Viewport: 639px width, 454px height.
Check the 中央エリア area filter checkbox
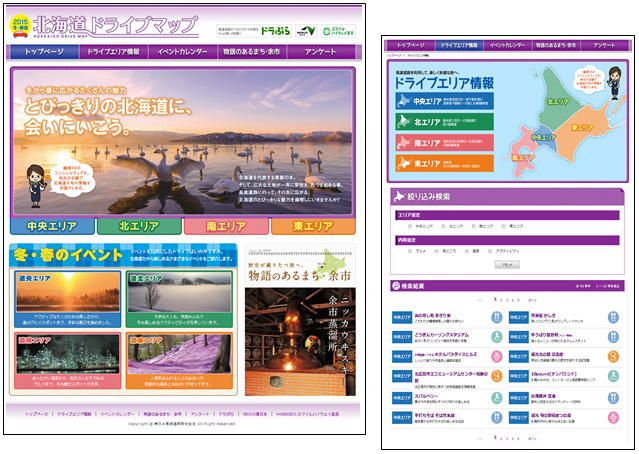coord(410,227)
